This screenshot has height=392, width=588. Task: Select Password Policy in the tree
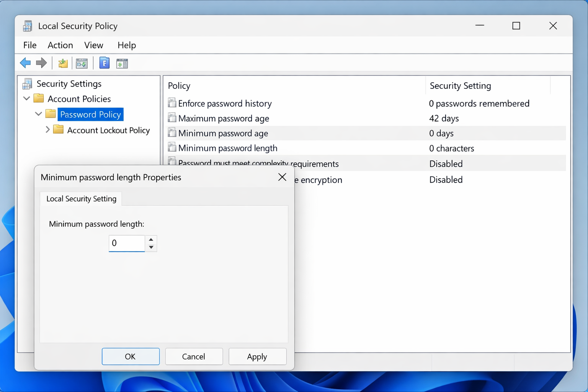coord(91,114)
